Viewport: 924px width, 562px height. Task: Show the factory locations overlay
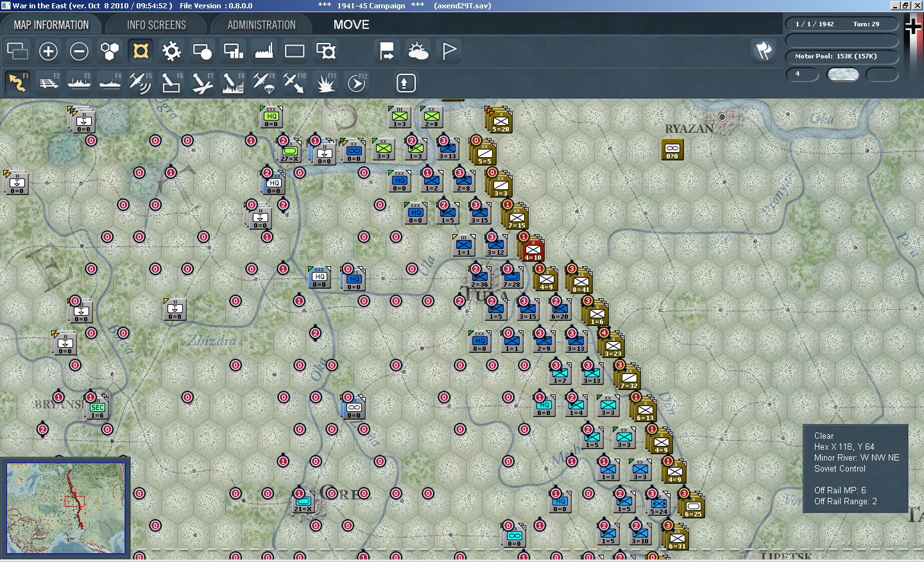264,51
